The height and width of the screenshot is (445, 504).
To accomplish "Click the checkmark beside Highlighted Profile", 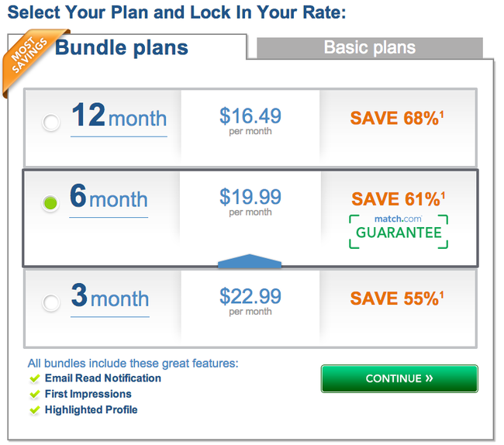I will pos(34,410).
